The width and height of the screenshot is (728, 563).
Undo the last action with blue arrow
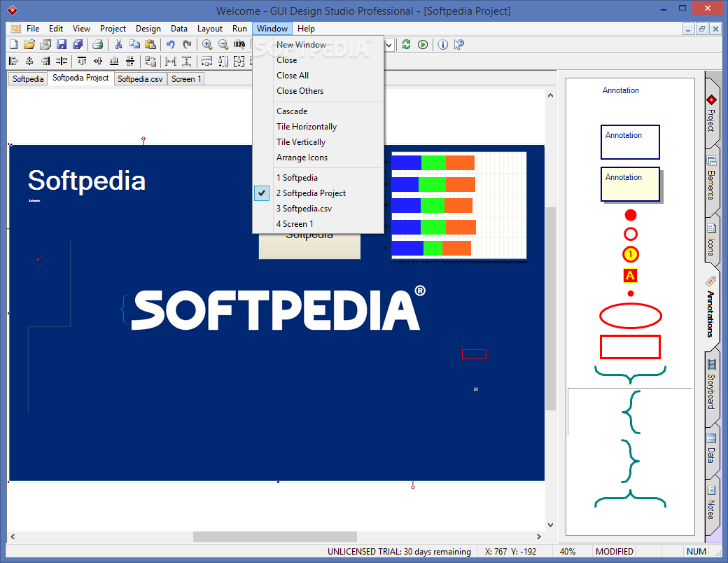pos(171,45)
